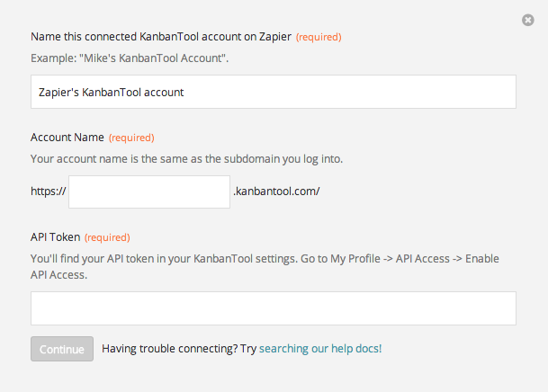Screen dimensions: 548x392
Task: Click the (required) marker after on Zapier
Action: pyautogui.click(x=319, y=37)
